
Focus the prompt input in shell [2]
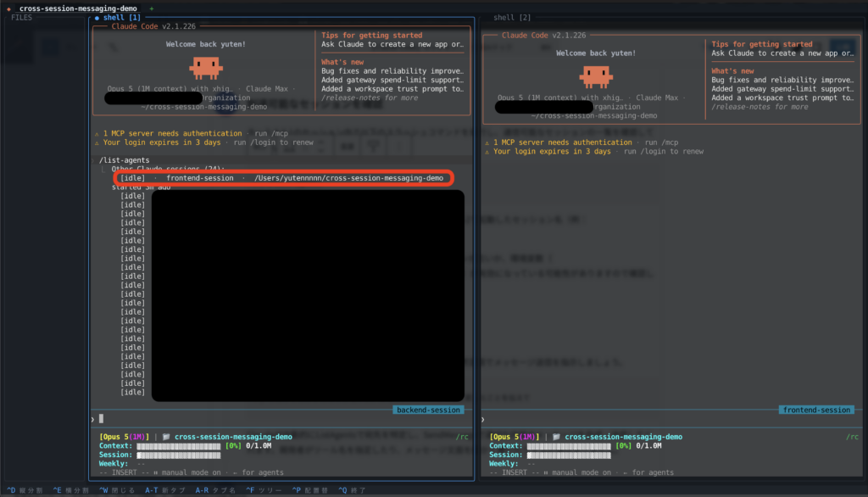coord(672,420)
